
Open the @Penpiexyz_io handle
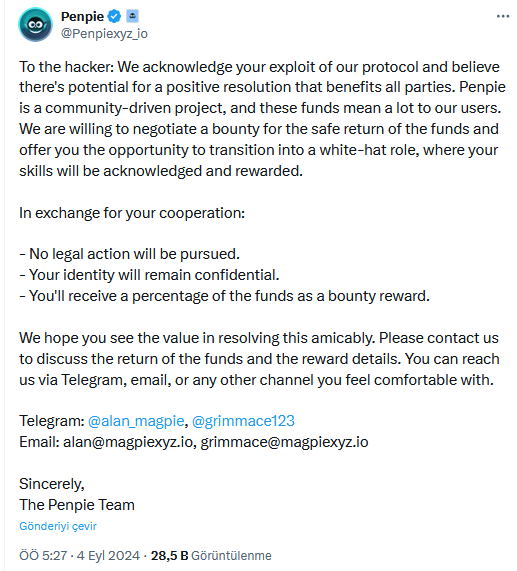point(104,34)
